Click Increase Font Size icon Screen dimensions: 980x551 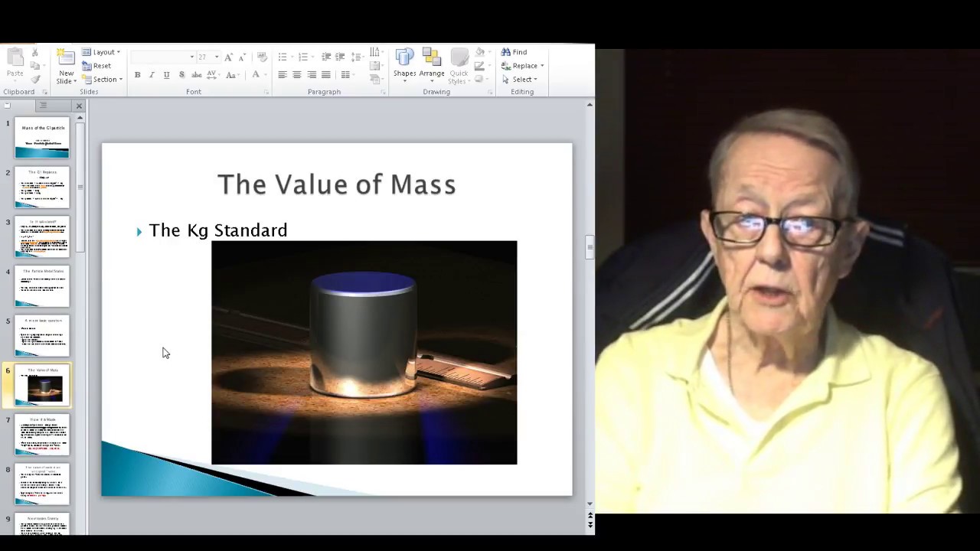point(228,57)
